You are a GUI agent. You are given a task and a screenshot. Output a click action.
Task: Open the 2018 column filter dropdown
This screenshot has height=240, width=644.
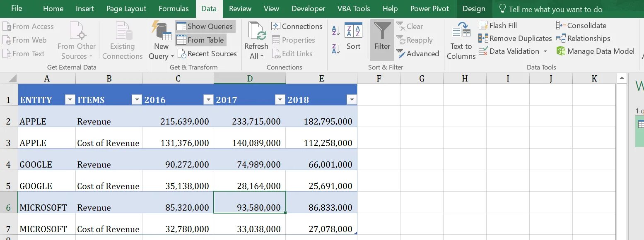(x=352, y=99)
